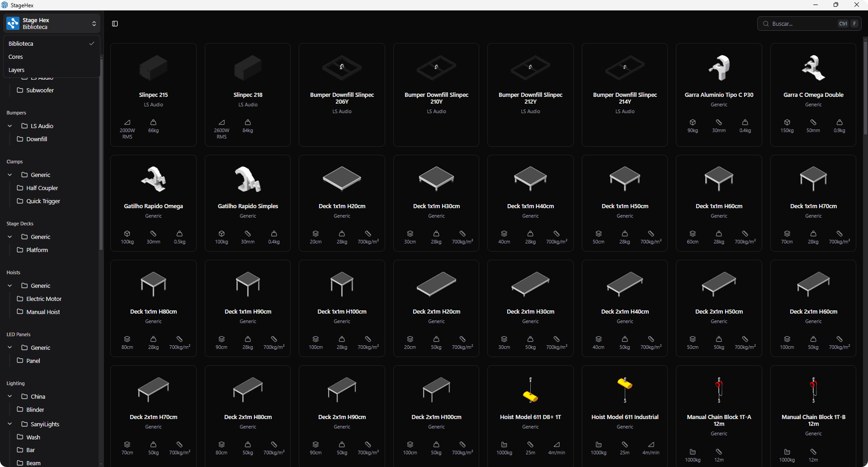
Task: Click the weight icon showing 66kg on Slinpec 215
Action: pyautogui.click(x=153, y=122)
